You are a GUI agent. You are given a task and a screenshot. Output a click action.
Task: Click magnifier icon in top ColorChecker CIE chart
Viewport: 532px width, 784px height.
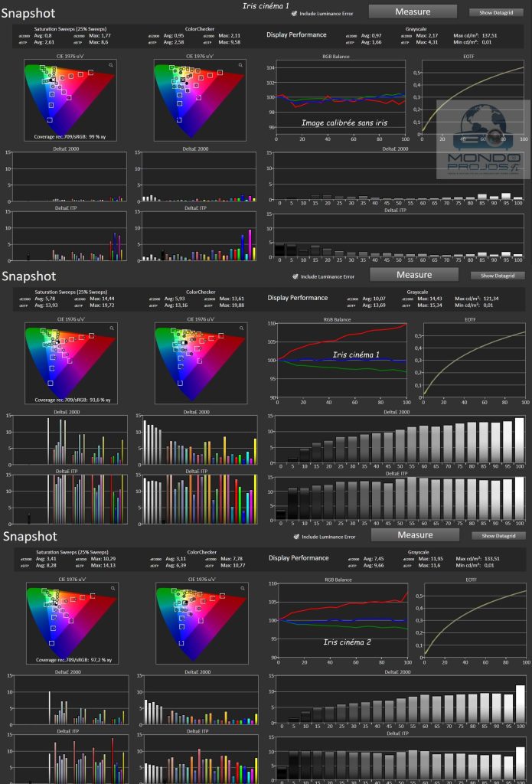[242, 66]
